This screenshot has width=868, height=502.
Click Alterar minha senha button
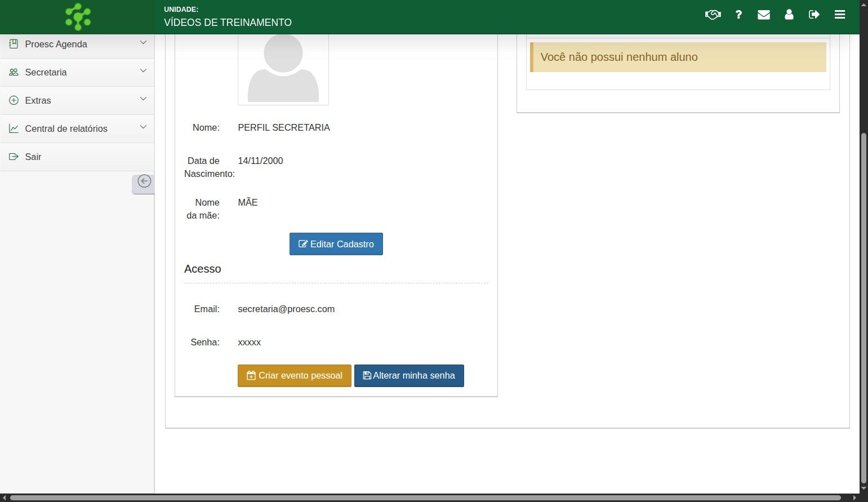[409, 376]
